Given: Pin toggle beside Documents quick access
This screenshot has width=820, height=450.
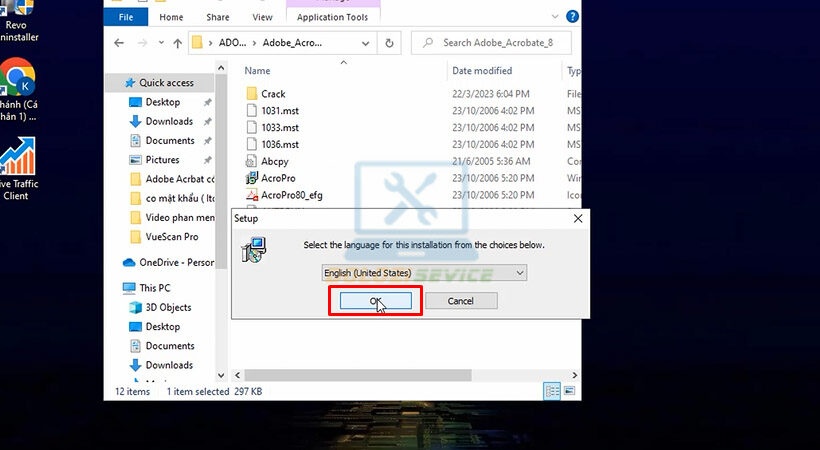Looking at the screenshot, I should [208, 141].
